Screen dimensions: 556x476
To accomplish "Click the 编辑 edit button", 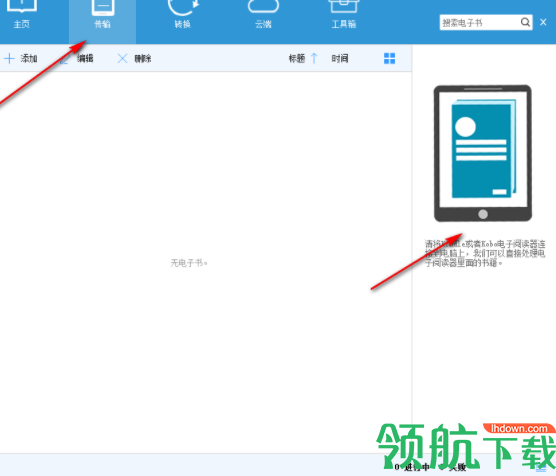I will (x=77, y=59).
